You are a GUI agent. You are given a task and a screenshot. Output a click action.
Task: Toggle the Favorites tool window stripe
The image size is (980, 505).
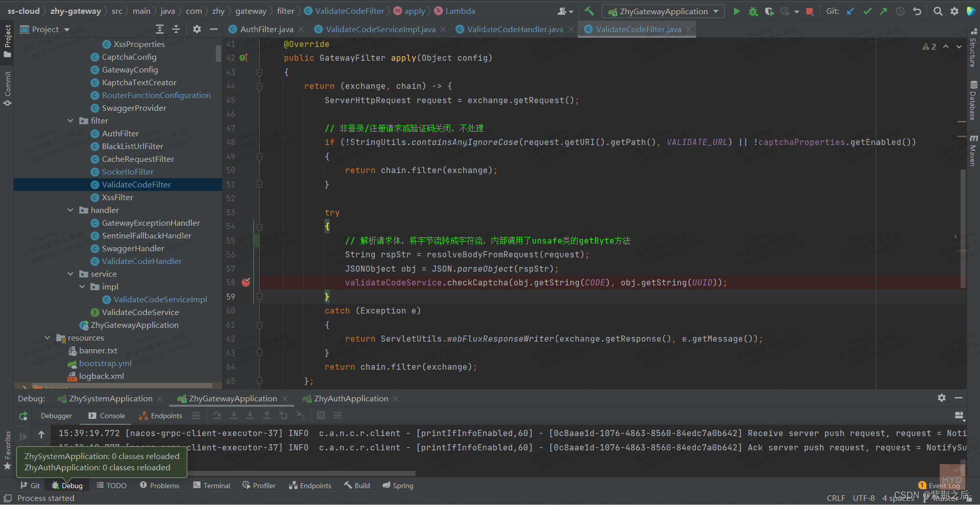pyautogui.click(x=7, y=449)
